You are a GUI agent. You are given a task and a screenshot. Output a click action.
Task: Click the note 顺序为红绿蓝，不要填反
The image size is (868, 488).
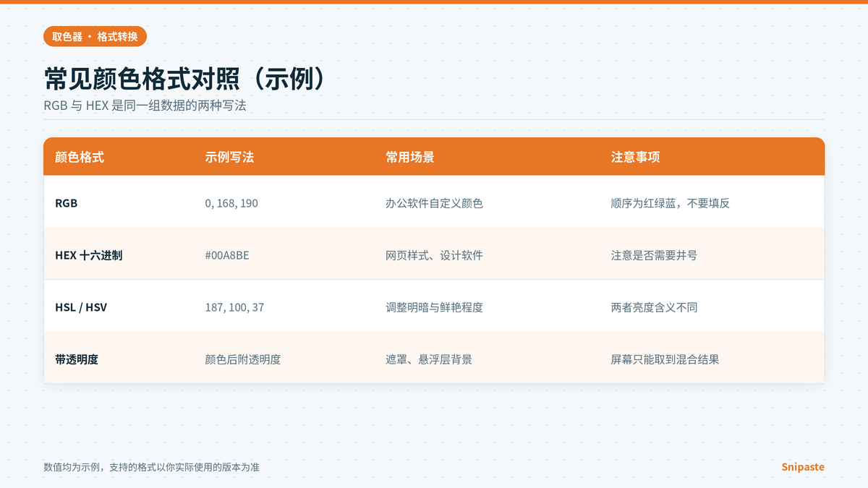pos(671,204)
